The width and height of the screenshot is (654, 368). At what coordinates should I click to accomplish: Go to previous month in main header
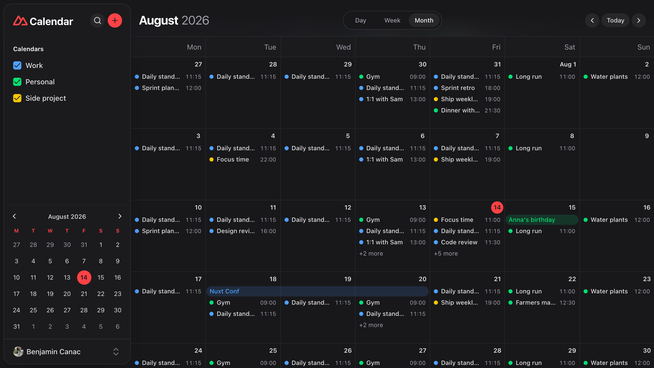point(592,20)
